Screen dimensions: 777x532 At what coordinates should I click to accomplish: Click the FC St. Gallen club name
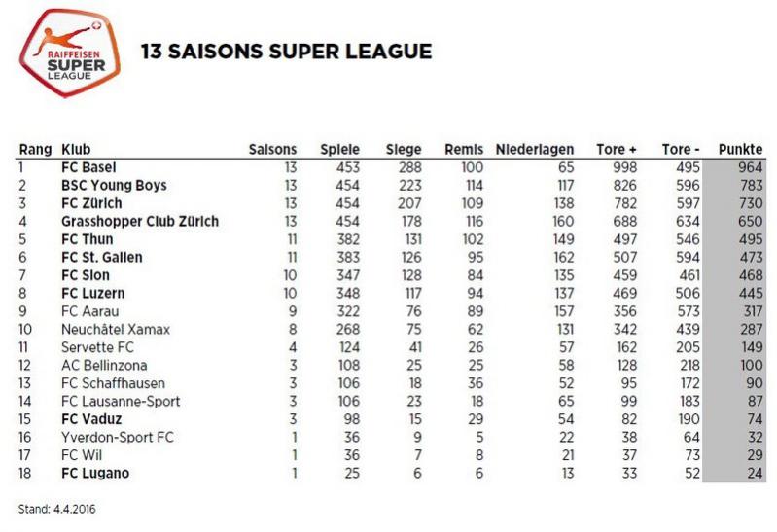point(101,257)
